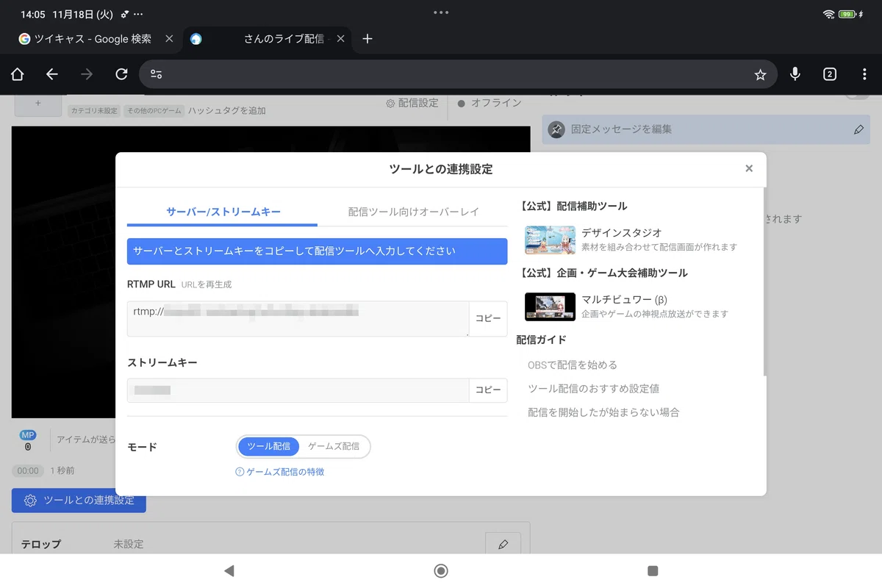Viewport: 882px width, 588px height.
Task: Switch to ツイキャス - Google 検索 tab
Action: pyautogui.click(x=93, y=39)
